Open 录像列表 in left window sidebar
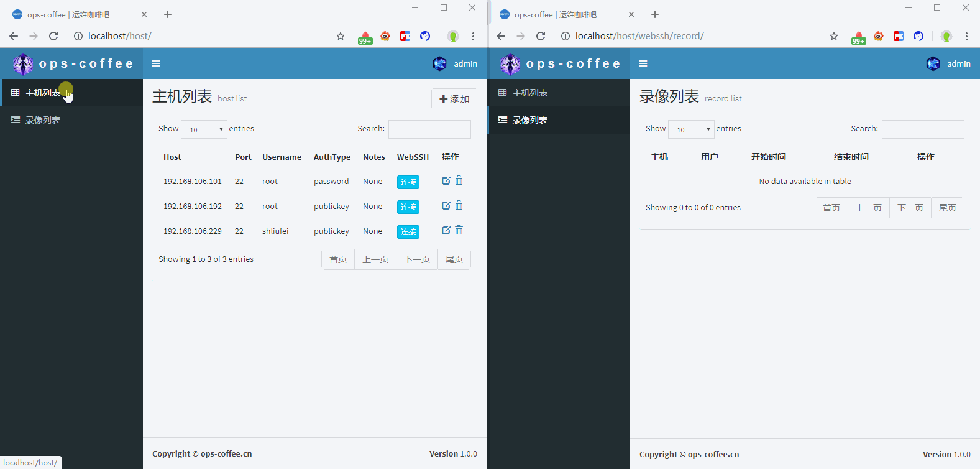The height and width of the screenshot is (469, 980). point(43,120)
